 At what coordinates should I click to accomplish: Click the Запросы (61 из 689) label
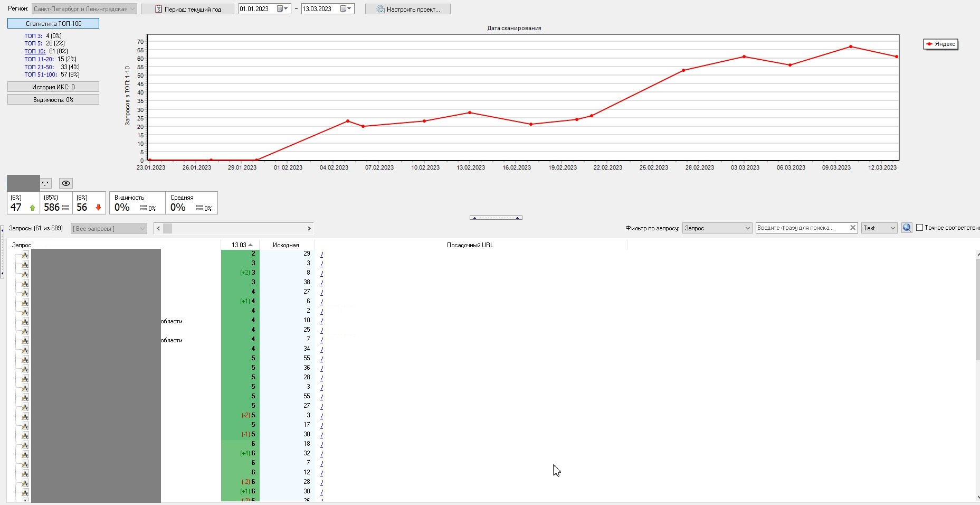36,228
